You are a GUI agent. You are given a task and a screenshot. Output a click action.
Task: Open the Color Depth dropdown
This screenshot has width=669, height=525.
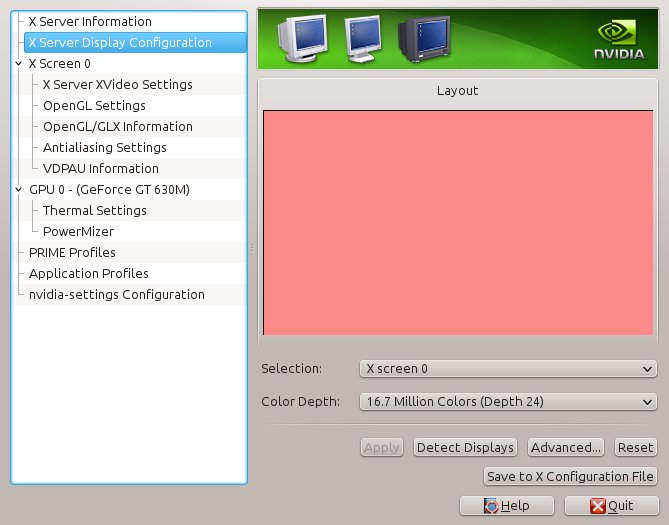[x=507, y=402]
